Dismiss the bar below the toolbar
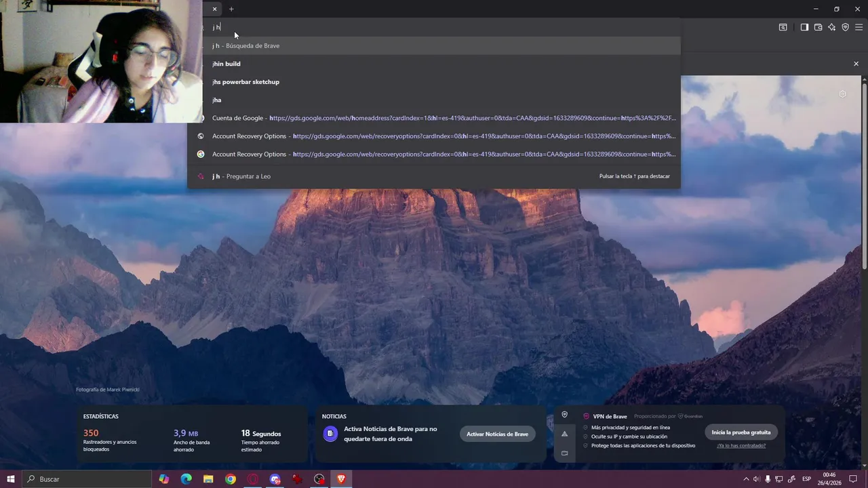Screen dimensions: 868x488 point(856,64)
